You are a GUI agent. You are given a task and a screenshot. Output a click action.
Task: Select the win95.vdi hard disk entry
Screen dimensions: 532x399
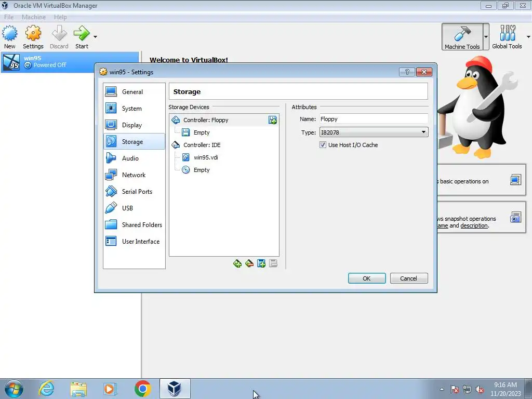(206, 157)
